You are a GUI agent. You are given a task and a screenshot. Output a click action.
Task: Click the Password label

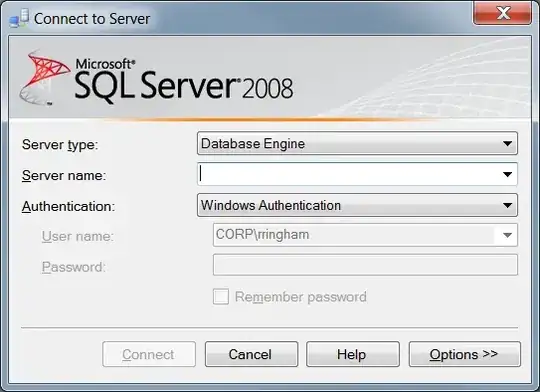74,267
